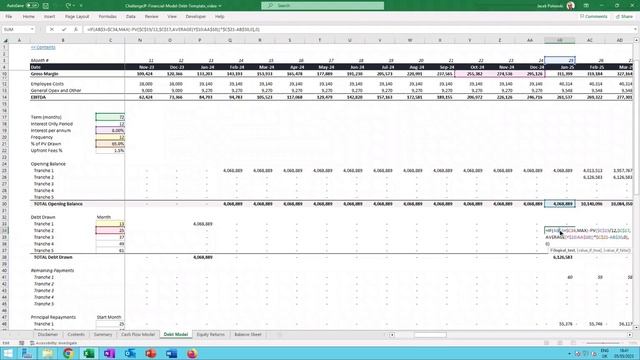Open PowerPoint from the taskbar
This screenshot has height=360, width=640.
(151, 353)
